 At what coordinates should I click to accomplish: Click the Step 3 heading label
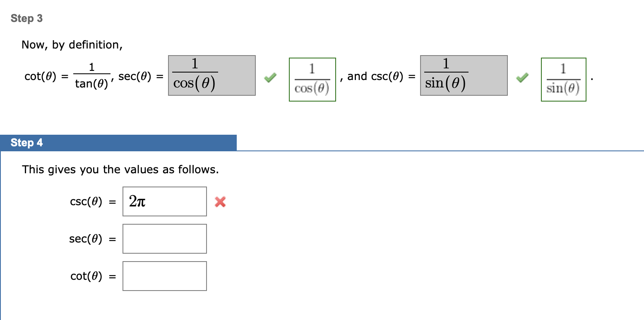26,18
